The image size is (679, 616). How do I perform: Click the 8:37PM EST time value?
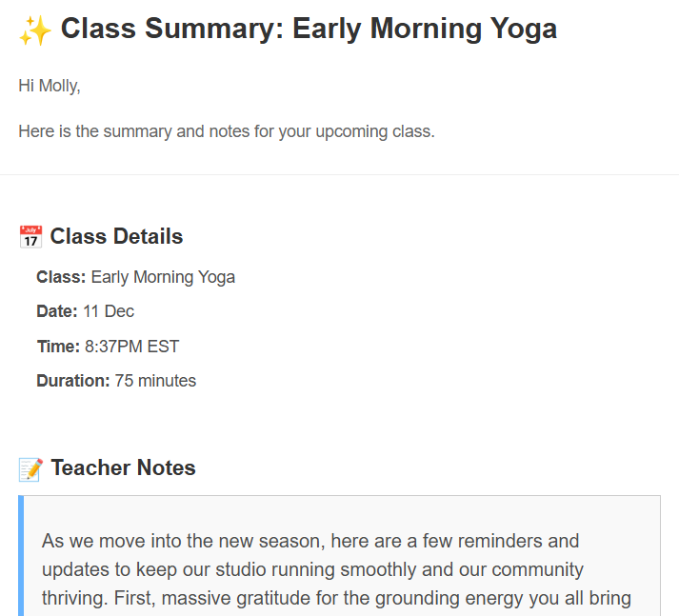tap(131, 347)
